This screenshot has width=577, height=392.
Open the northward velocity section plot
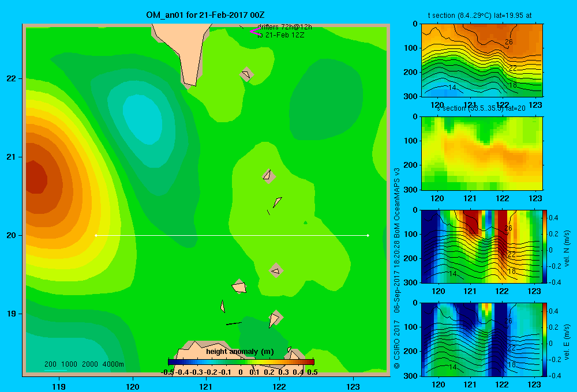482,246
